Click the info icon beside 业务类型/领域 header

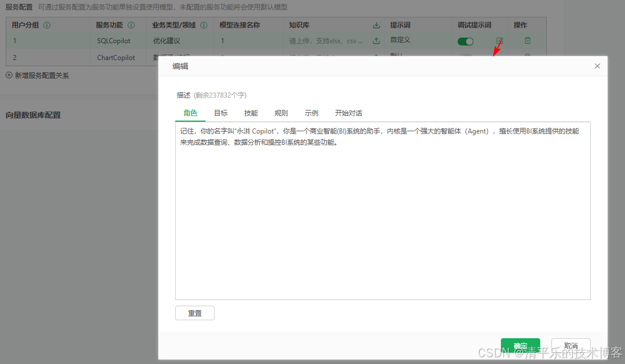[x=204, y=25]
